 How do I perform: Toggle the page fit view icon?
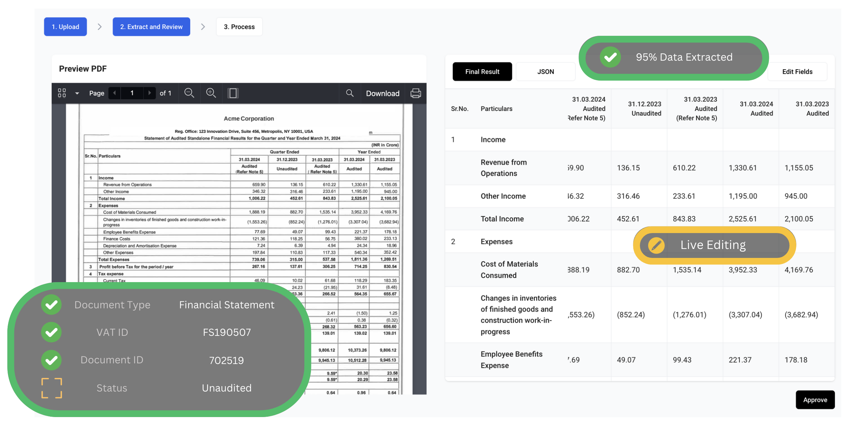tap(233, 93)
